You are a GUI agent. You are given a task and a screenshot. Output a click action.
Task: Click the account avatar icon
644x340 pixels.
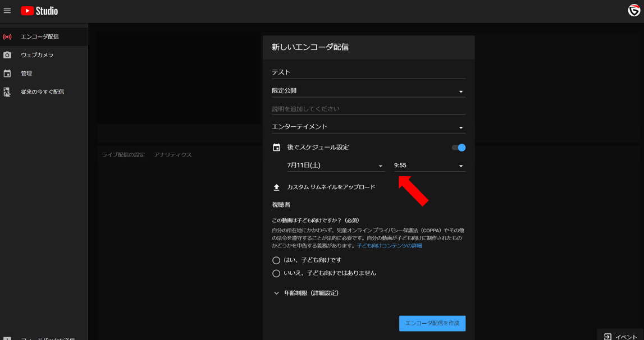[634, 11]
